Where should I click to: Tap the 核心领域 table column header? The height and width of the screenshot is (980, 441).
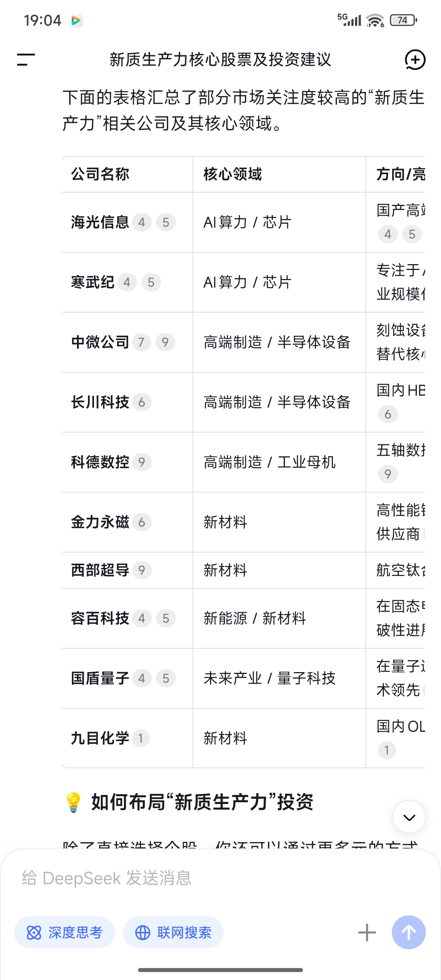point(232,174)
